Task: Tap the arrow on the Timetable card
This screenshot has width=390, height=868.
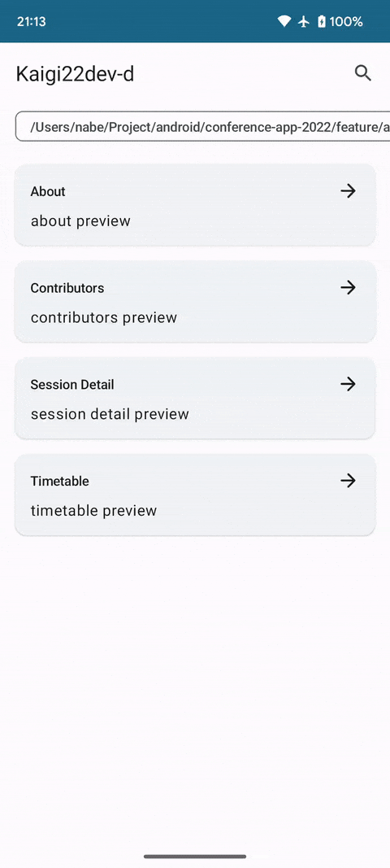Action: [348, 480]
